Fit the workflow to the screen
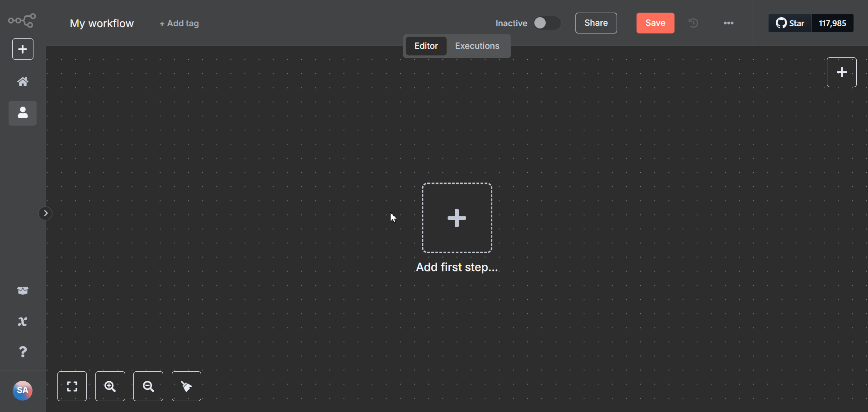The image size is (868, 412). (72, 386)
